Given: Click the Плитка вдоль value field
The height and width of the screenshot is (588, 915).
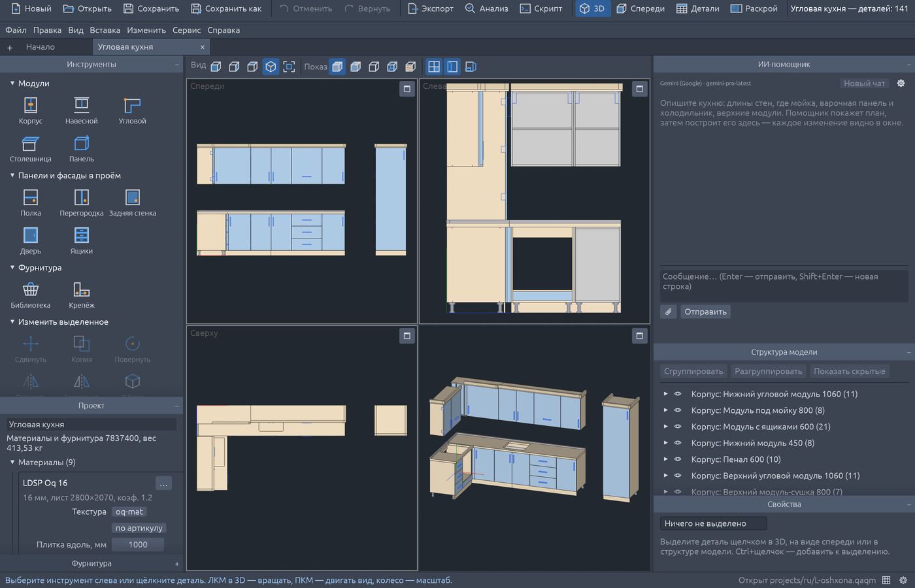Looking at the screenshot, I should (x=137, y=544).
